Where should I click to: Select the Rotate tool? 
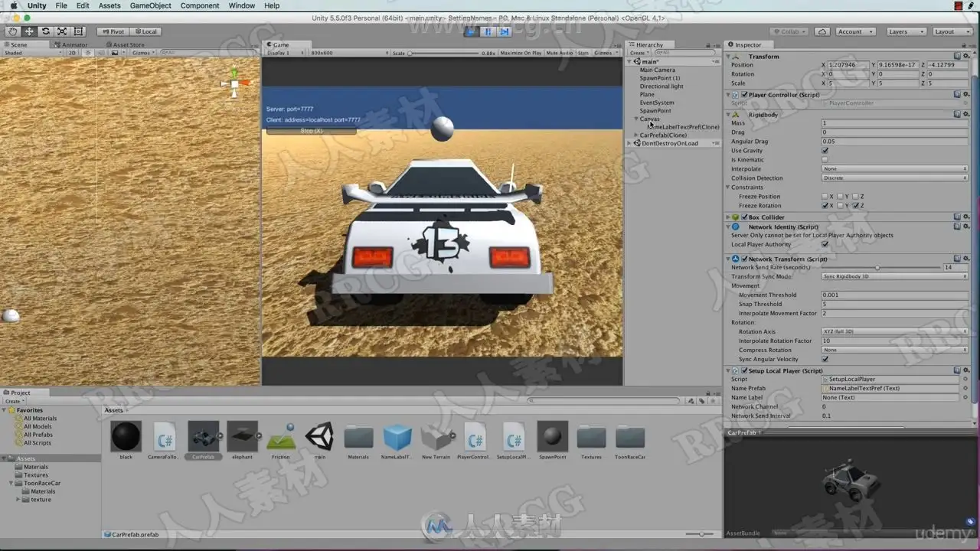(x=46, y=31)
